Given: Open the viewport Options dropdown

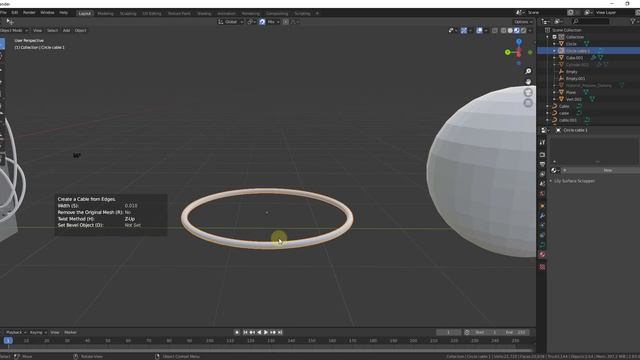Looking at the screenshot, I should click(x=522, y=22).
